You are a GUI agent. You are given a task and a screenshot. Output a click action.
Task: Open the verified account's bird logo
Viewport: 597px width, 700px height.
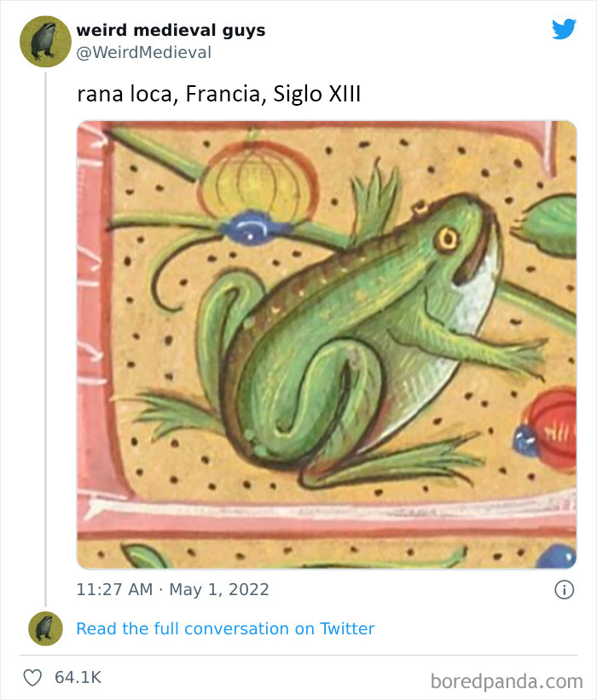tap(565, 28)
